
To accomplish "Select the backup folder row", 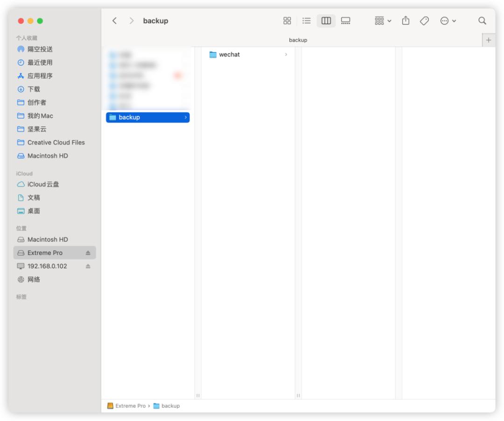I will 148,117.
